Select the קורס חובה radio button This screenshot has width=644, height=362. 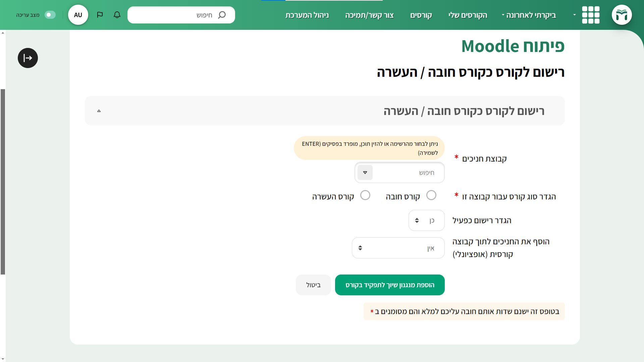431,195
